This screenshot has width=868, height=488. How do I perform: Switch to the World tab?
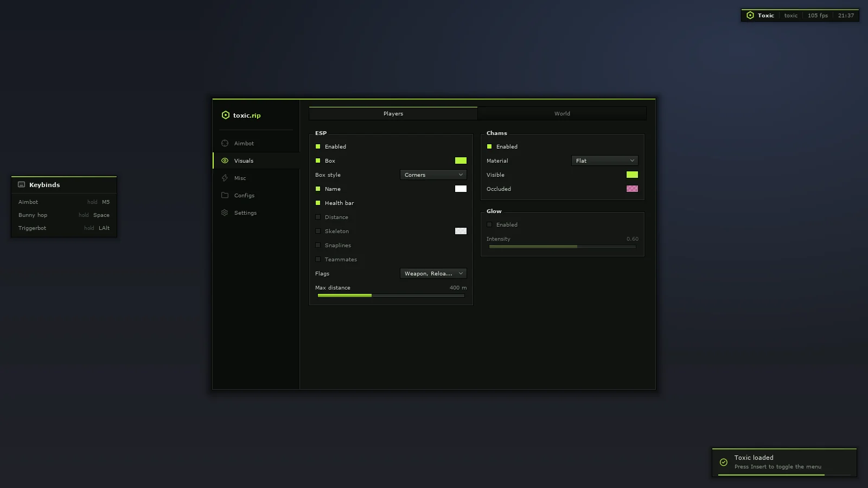pyautogui.click(x=562, y=113)
